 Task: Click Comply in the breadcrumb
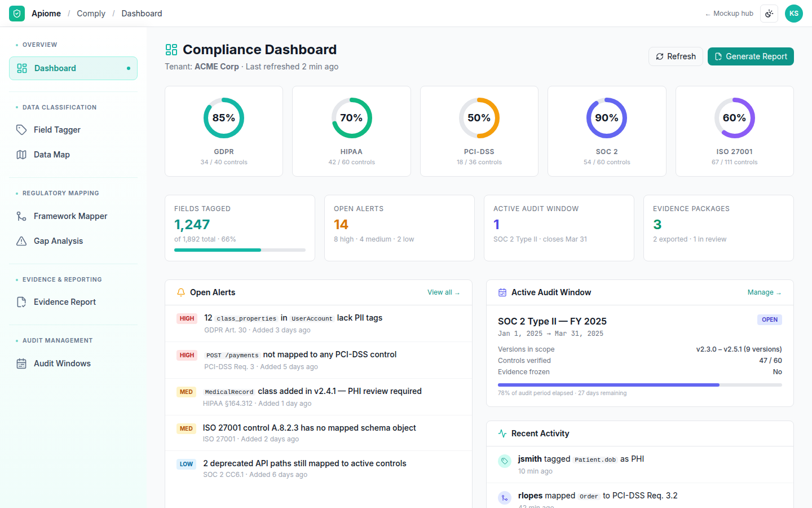91,14
